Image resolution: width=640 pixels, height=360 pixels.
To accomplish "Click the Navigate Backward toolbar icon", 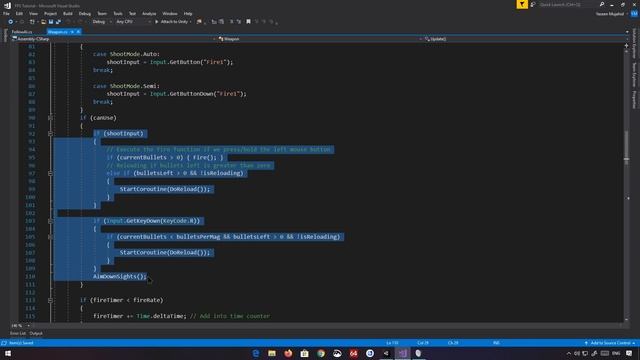I will point(11,22).
